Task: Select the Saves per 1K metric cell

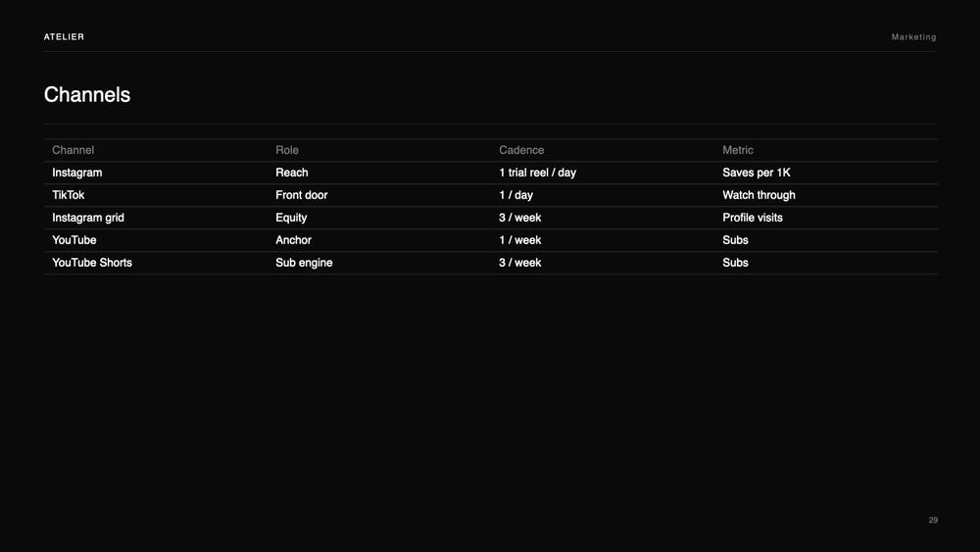Action: [x=757, y=173]
